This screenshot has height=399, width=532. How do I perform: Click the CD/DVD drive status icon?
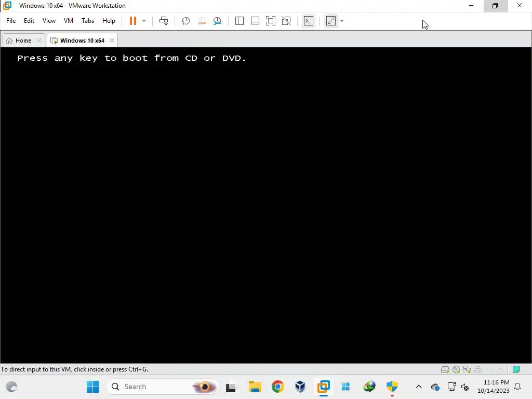pyautogui.click(x=456, y=369)
